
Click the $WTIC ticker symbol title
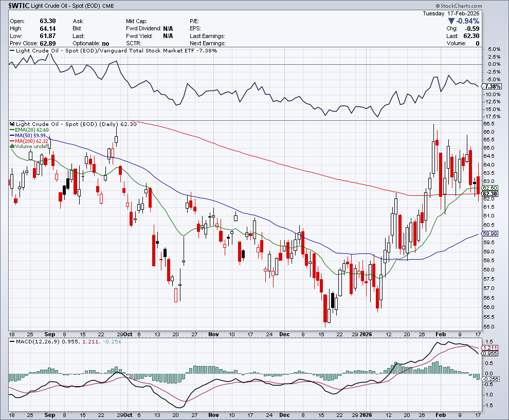tap(19, 6)
